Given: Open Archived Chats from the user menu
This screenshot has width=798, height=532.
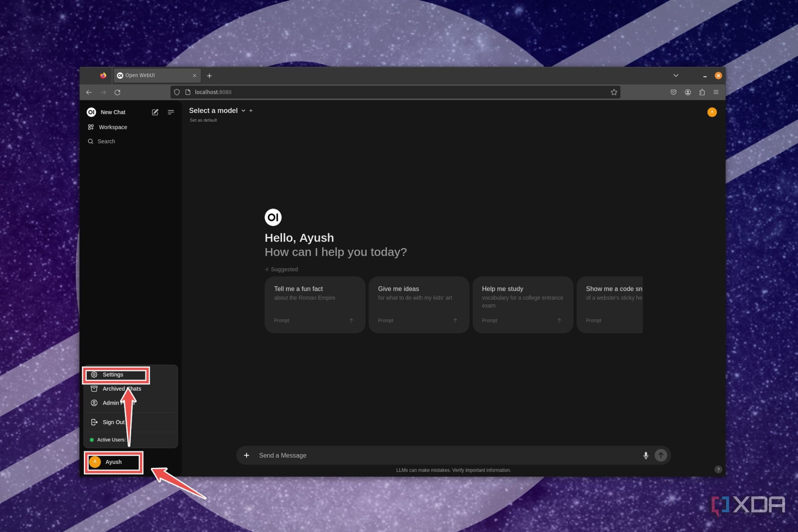Looking at the screenshot, I should 122,388.
